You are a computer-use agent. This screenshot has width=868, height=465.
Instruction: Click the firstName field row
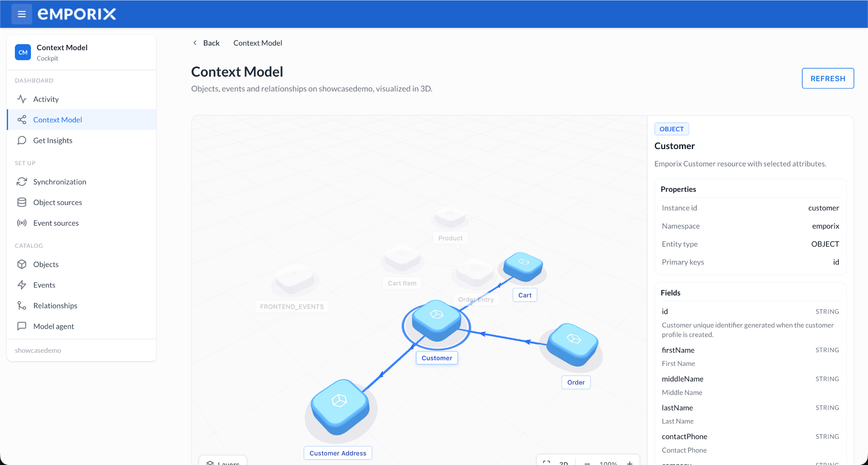pyautogui.click(x=750, y=357)
